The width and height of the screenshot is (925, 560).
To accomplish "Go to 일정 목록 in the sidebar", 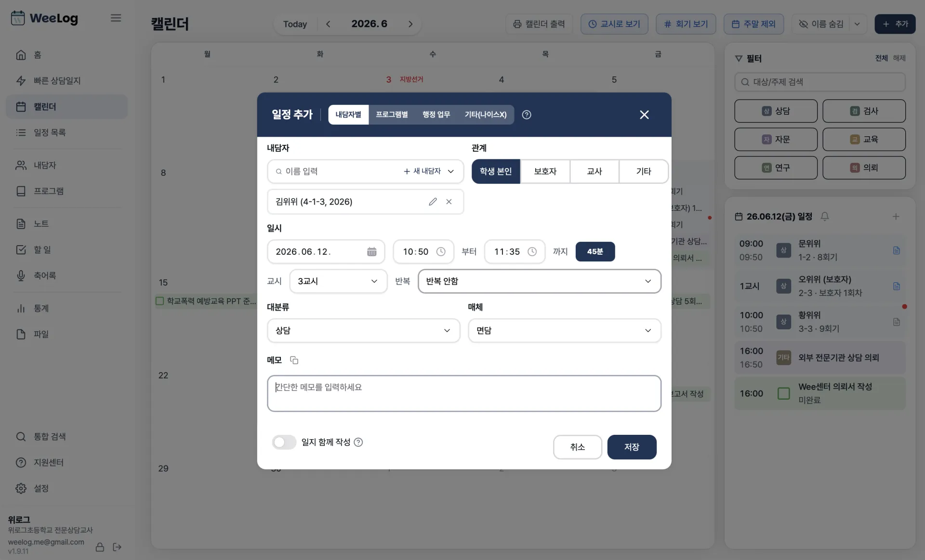I will pyautogui.click(x=66, y=132).
